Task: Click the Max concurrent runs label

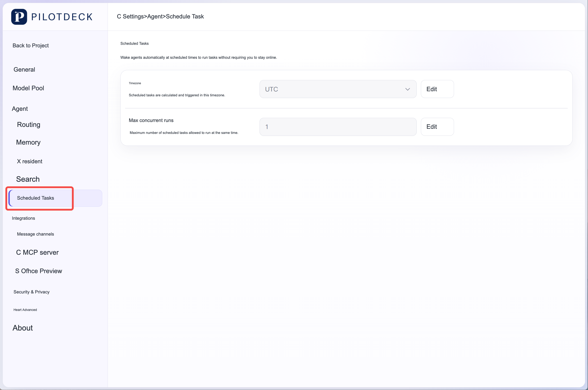Action: (151, 120)
